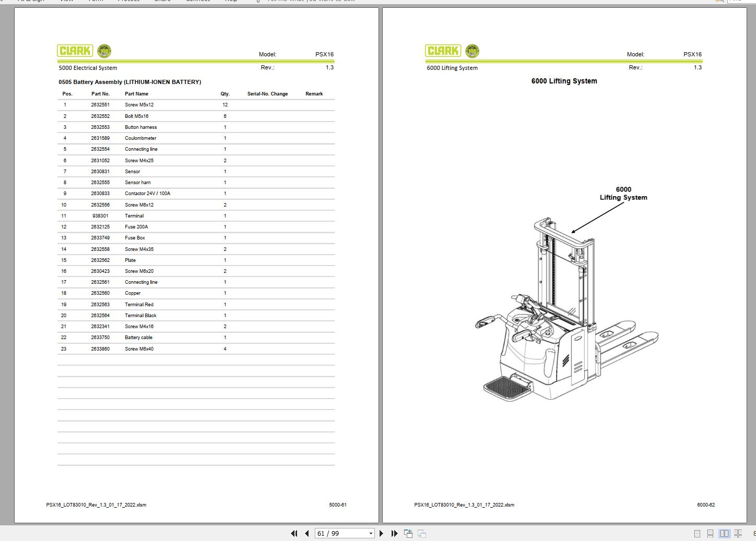Select the 'Contactor 24V / 100A' entry
756x541 pixels.
pyautogui.click(x=147, y=194)
